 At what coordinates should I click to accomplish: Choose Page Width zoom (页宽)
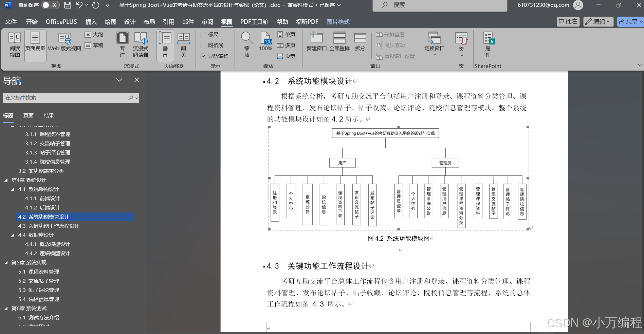286,56
